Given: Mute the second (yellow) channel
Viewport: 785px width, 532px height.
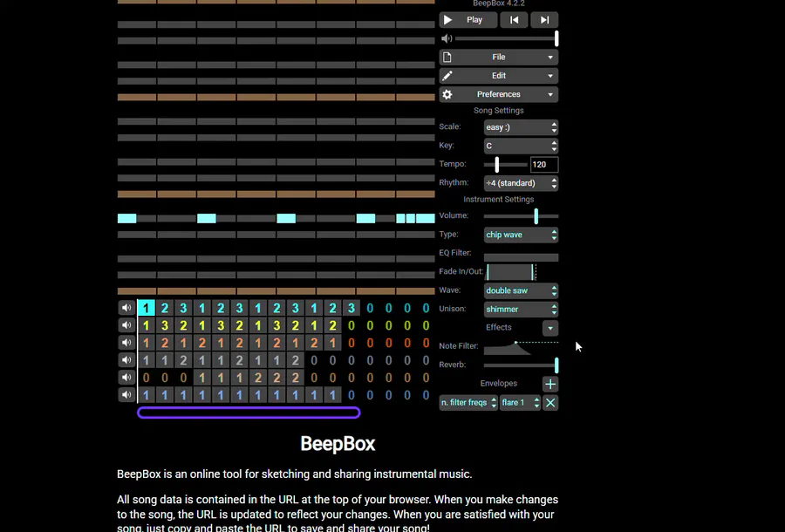Looking at the screenshot, I should click(126, 325).
